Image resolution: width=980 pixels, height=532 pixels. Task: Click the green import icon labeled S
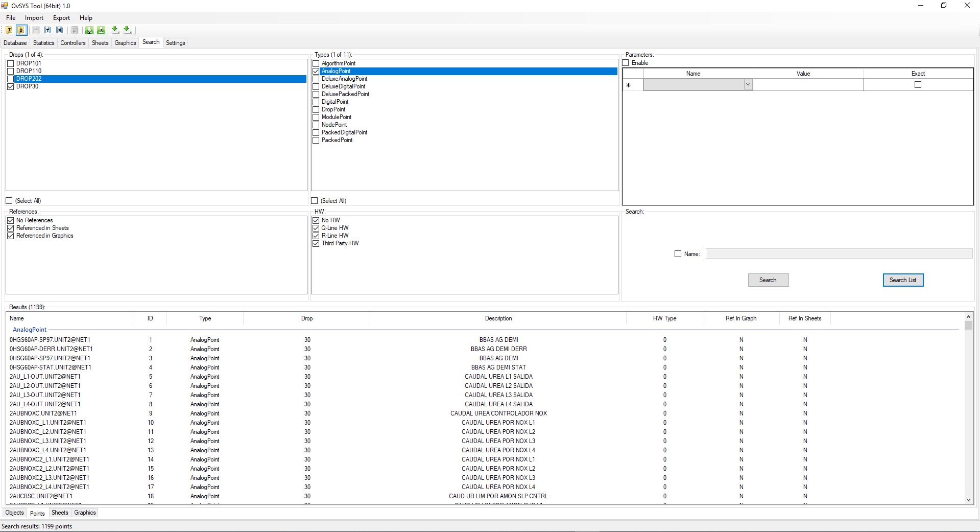[x=101, y=30]
